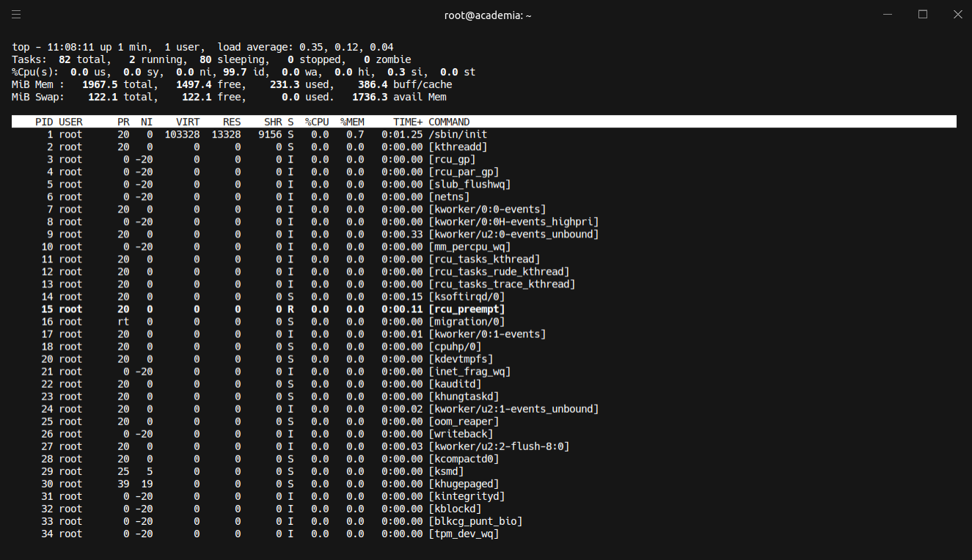Viewport: 972px width, 560px height.
Task: Select the /sbin/init process row
Action: (x=458, y=134)
